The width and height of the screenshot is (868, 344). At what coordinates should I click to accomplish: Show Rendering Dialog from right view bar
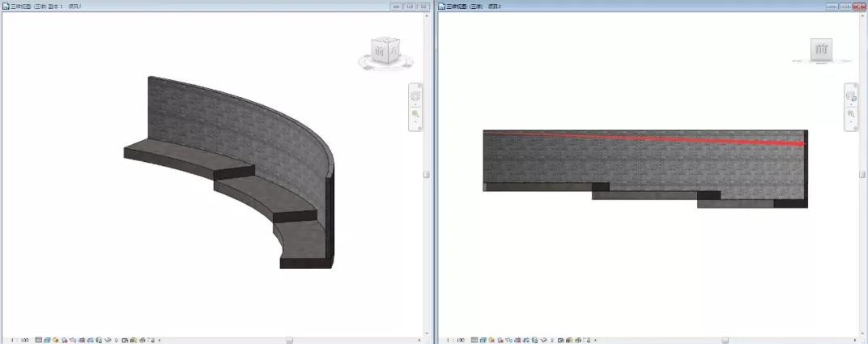pos(509,340)
